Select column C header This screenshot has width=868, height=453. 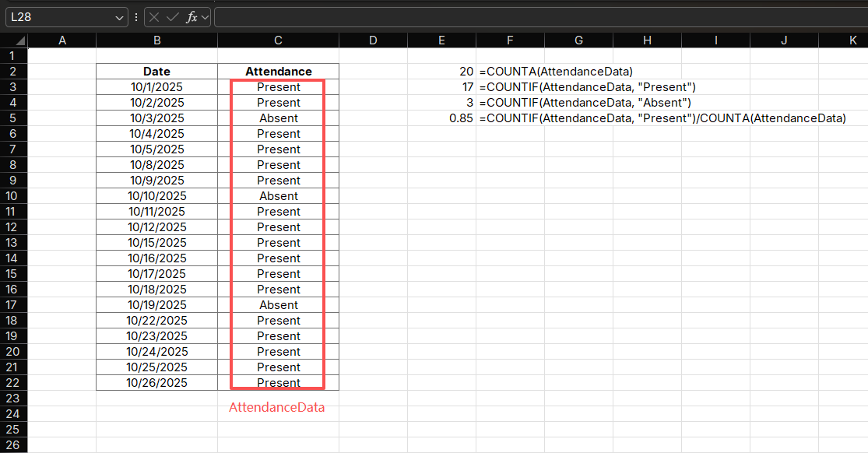pyautogui.click(x=278, y=40)
